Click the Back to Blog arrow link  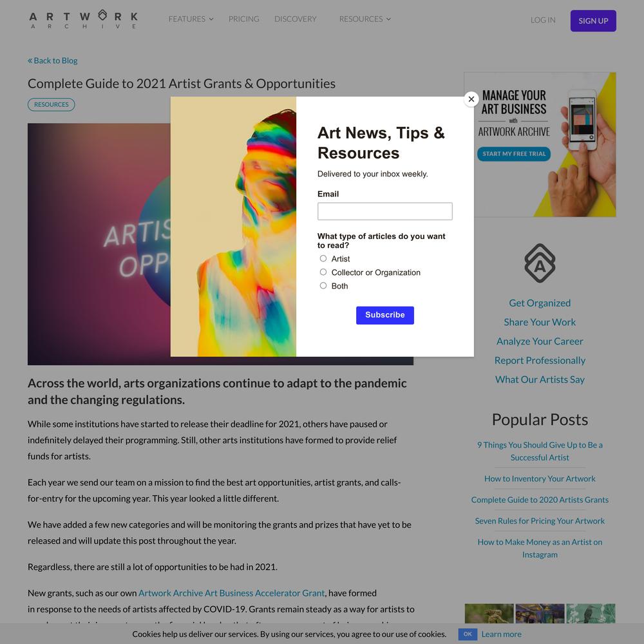pyautogui.click(x=53, y=61)
